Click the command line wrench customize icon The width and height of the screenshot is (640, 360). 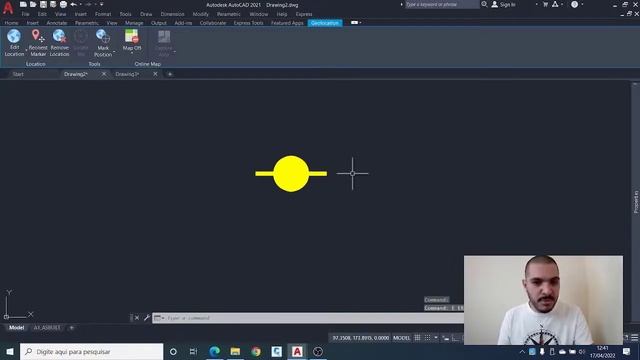147,318
